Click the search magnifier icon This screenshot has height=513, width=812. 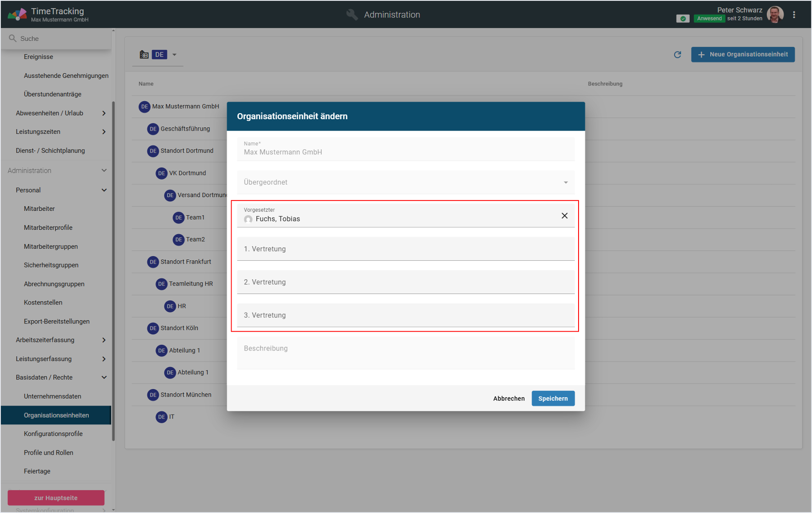pyautogui.click(x=13, y=38)
